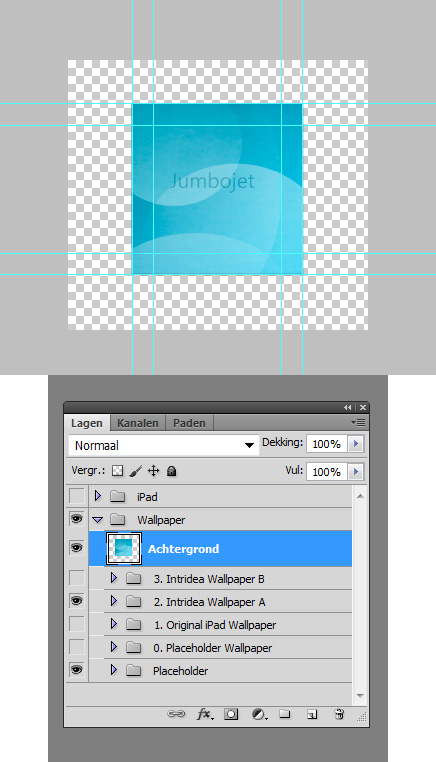This screenshot has height=762, width=436.
Task: Delete layer with trash icon
Action: click(x=339, y=714)
